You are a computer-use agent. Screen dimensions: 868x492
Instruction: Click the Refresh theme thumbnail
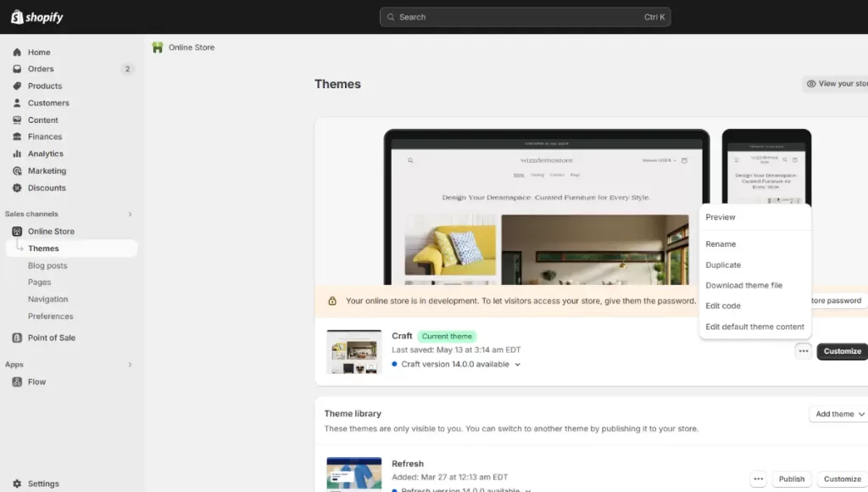click(x=354, y=473)
